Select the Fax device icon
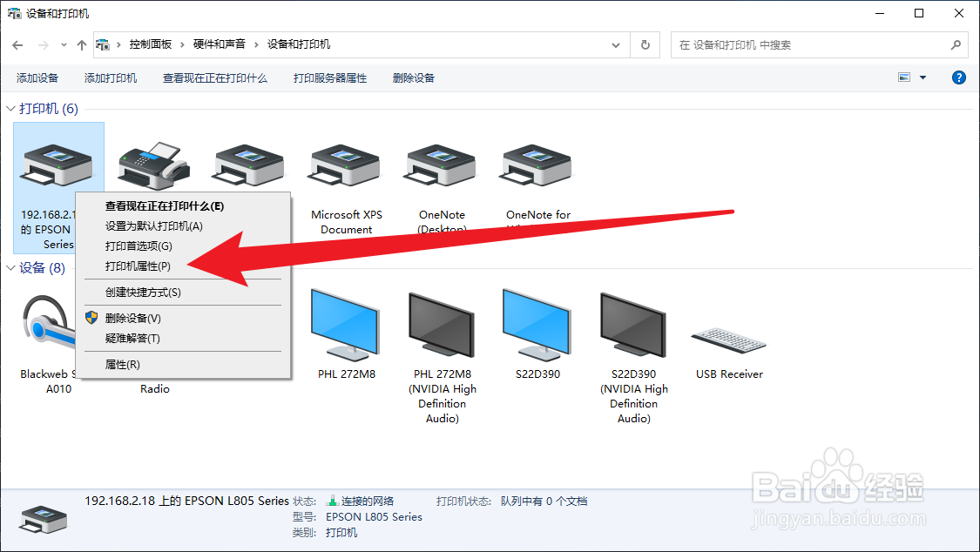980x552 pixels. pyautogui.click(x=154, y=165)
